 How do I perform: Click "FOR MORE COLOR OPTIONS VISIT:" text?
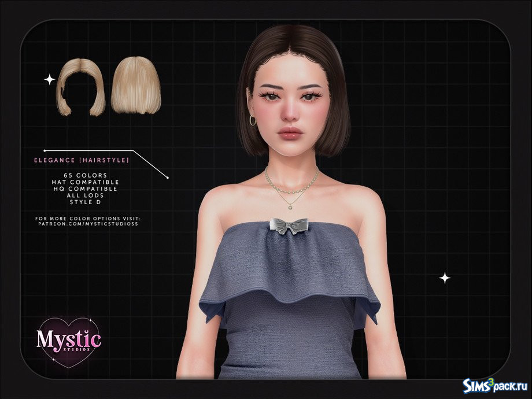(x=88, y=219)
